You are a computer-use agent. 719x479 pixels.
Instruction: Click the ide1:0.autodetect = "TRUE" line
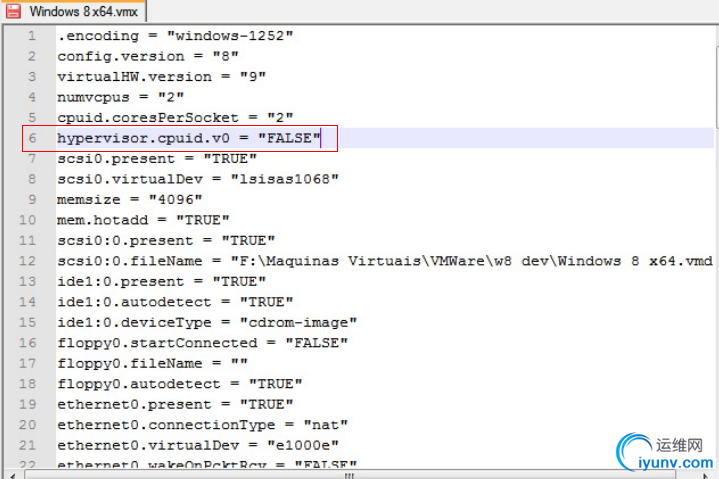(x=175, y=302)
